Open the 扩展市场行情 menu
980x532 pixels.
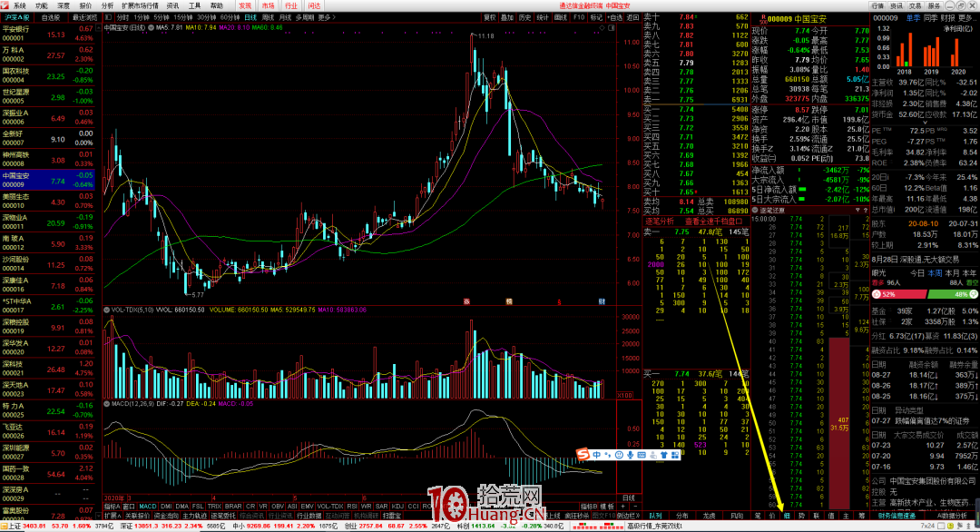coord(140,5)
